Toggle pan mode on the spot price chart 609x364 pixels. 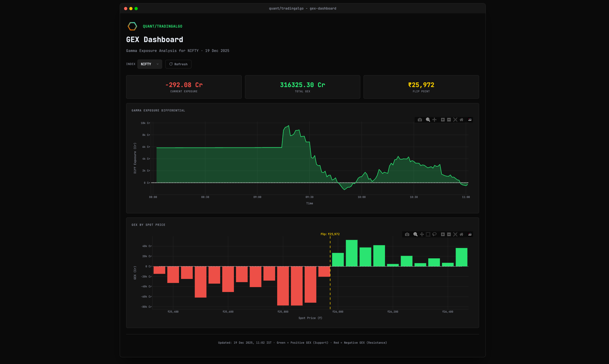click(x=422, y=234)
